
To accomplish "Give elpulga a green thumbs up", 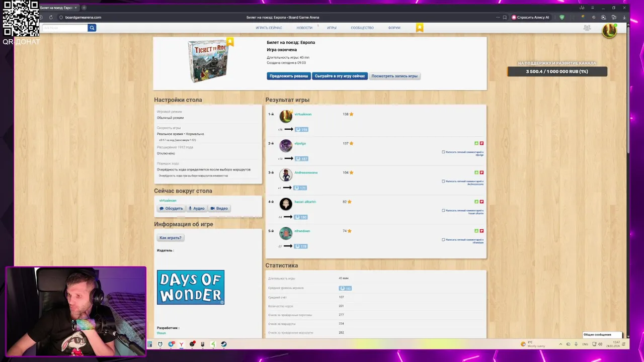I will pos(476,143).
